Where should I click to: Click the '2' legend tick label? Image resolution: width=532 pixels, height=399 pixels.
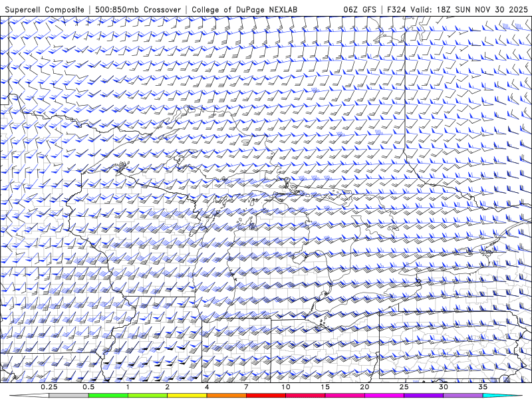[x=168, y=387]
